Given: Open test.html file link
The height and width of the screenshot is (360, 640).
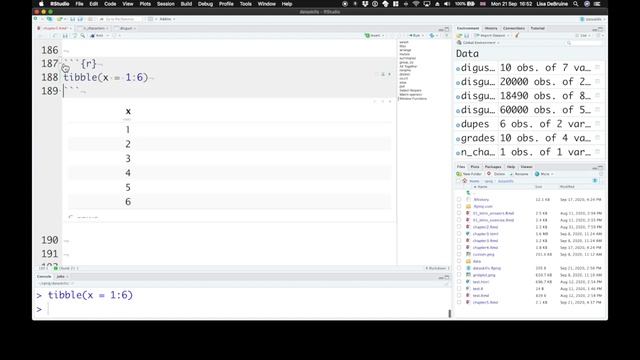Looking at the screenshot, I should click(481, 282).
